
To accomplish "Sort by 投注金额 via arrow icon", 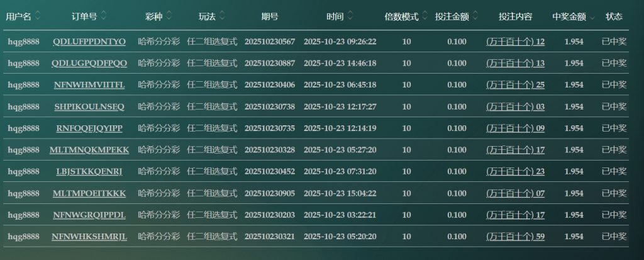I will click(474, 15).
